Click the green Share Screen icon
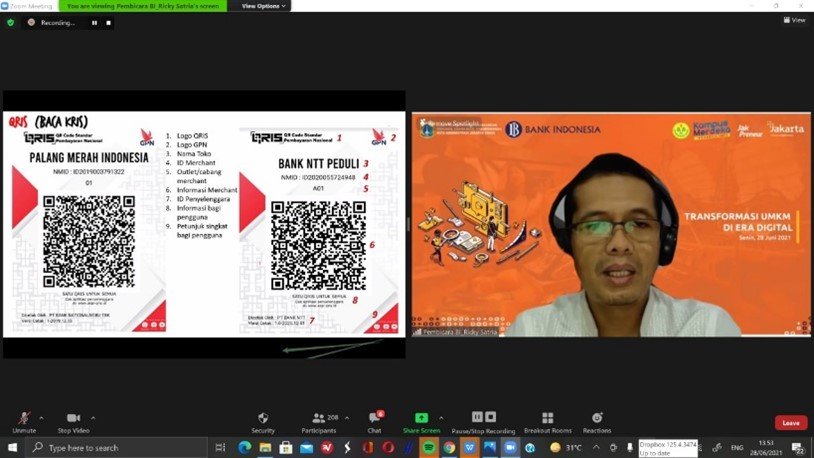The height and width of the screenshot is (458, 814). click(421, 418)
